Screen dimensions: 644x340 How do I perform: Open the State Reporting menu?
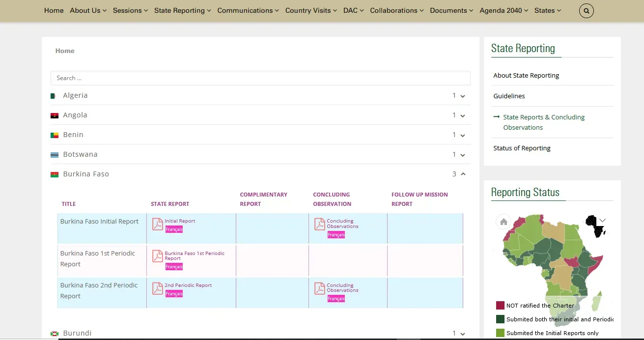183,10
